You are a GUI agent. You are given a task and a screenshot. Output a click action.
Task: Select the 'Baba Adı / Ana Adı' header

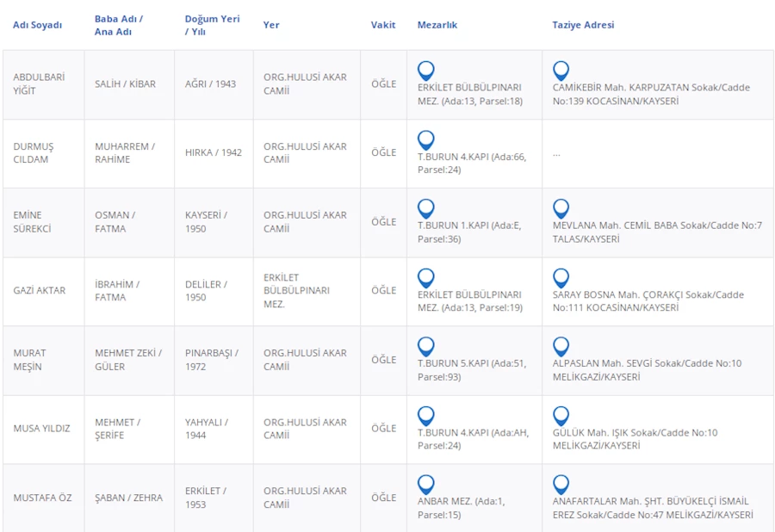[x=119, y=25]
